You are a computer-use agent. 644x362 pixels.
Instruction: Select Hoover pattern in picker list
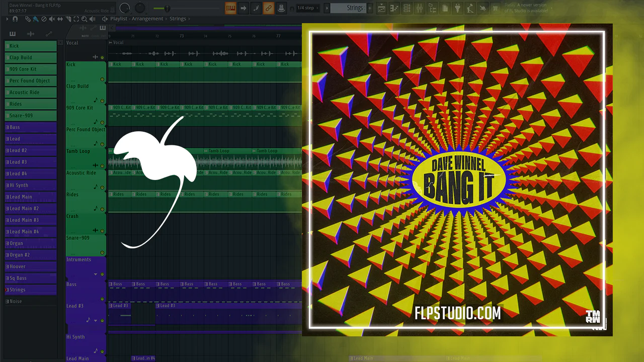click(x=31, y=266)
